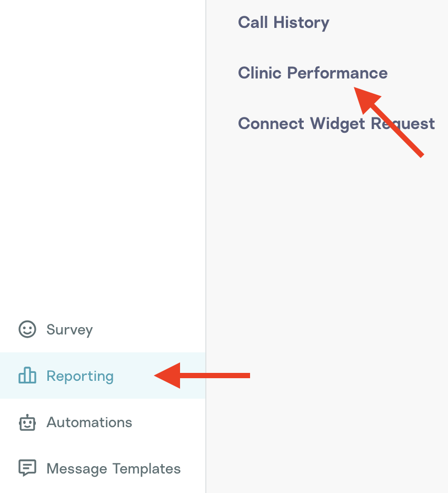
Task: Click the Survey smiley face icon
Action: (27, 330)
